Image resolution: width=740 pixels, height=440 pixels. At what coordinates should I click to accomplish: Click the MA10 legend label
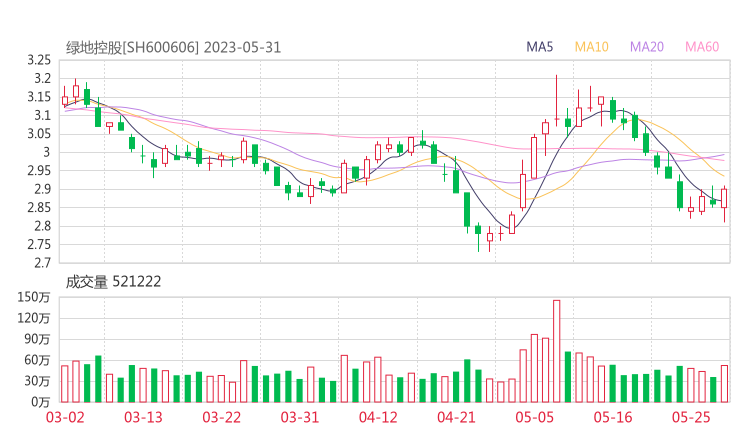(591, 47)
